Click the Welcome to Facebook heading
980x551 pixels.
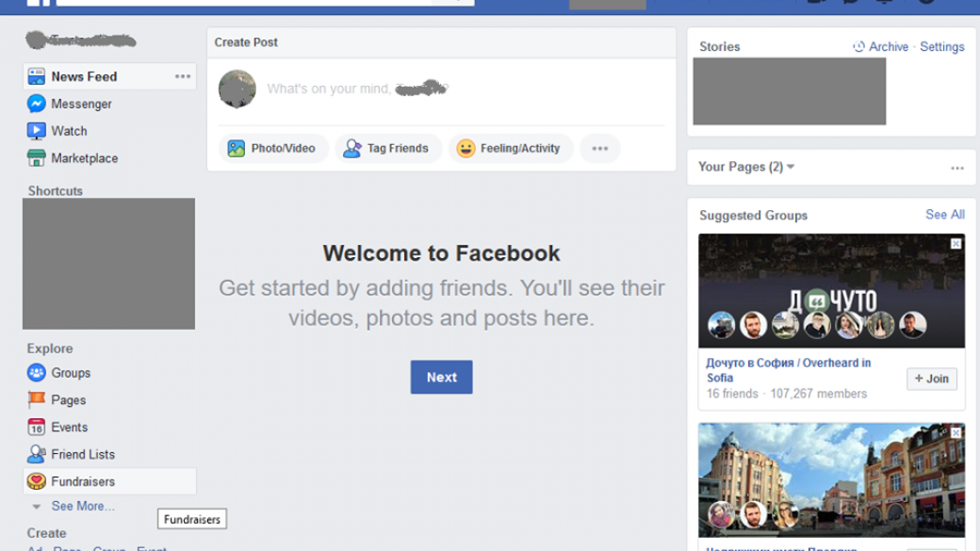441,253
